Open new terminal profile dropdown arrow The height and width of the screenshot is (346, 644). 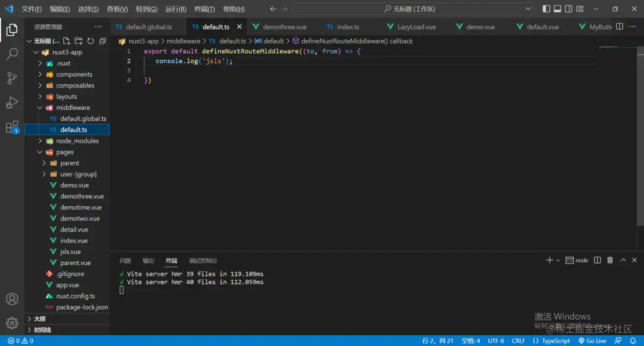558,260
